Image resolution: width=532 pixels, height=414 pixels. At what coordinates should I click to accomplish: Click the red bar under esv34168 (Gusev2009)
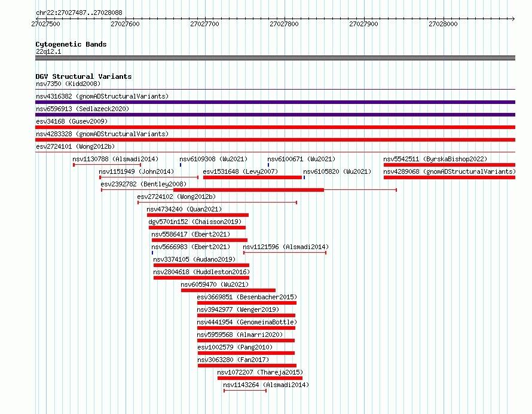tap(275, 127)
